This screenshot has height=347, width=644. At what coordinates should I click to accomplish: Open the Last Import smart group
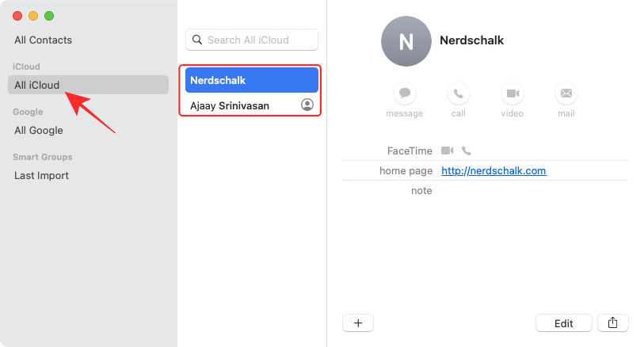pos(41,175)
